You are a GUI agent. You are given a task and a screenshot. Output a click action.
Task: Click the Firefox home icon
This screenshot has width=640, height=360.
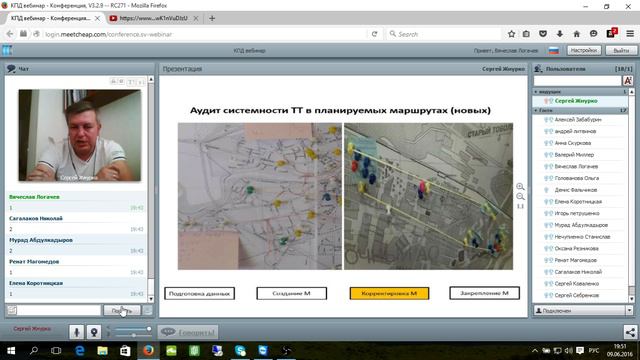576,34
